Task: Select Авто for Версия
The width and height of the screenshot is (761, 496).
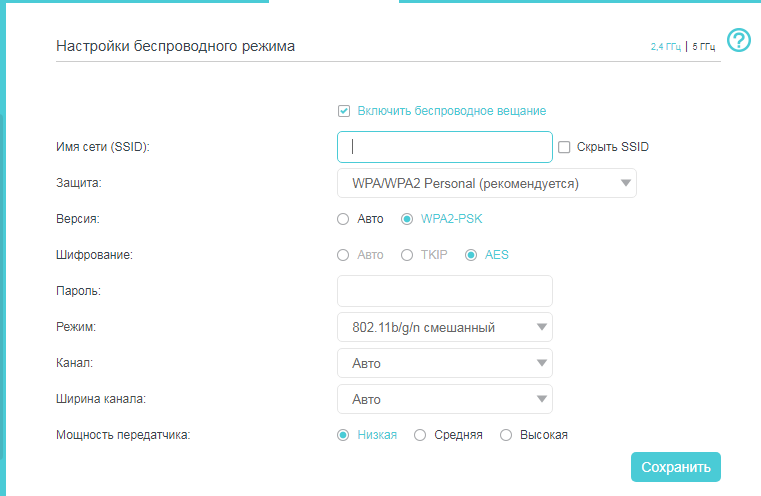Action: coord(343,219)
